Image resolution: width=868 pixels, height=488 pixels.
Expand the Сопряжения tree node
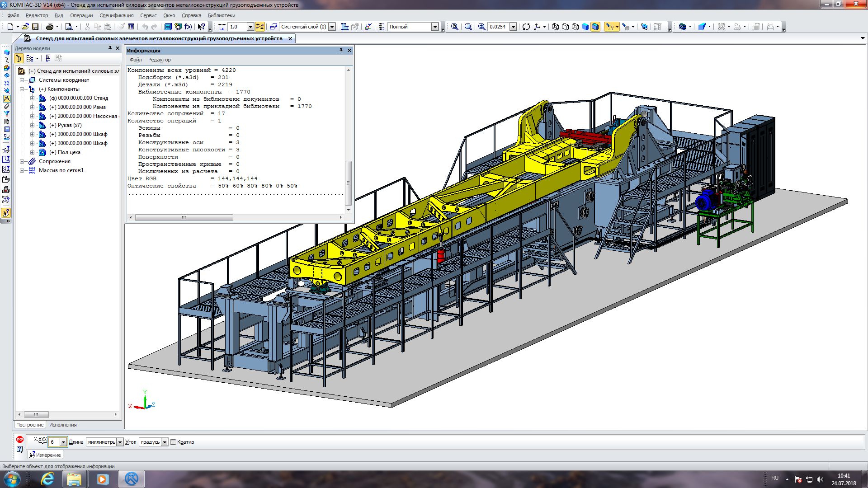[x=22, y=161]
